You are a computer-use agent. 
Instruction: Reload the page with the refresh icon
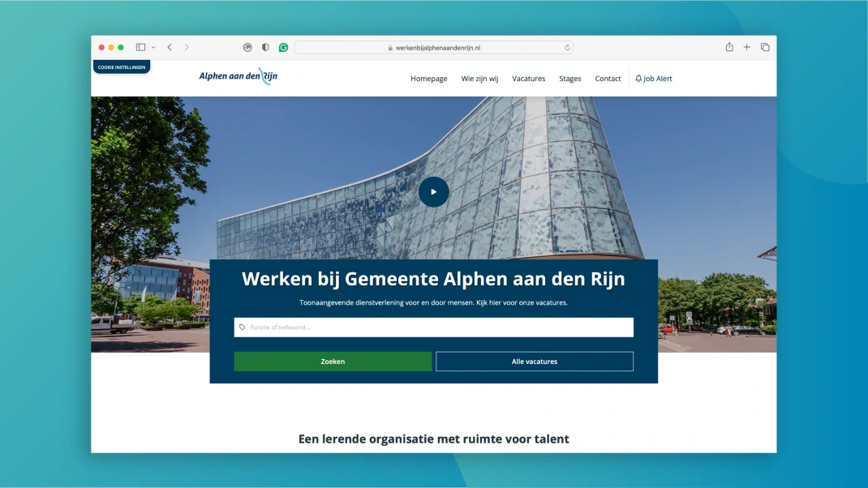tap(567, 48)
